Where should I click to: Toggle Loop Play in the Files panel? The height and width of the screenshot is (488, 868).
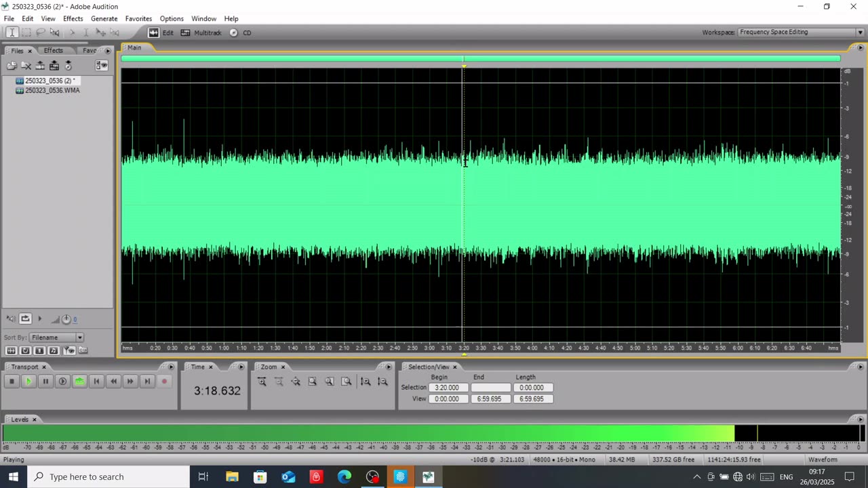point(25,319)
